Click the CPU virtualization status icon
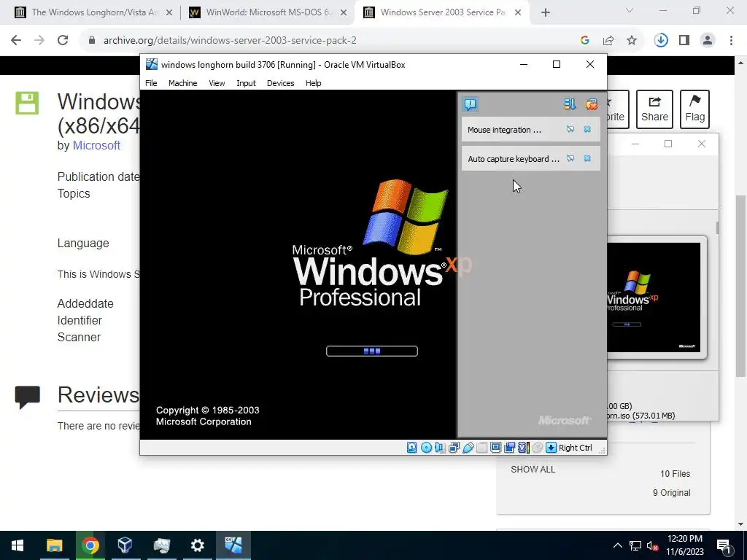747x560 pixels. click(x=523, y=448)
